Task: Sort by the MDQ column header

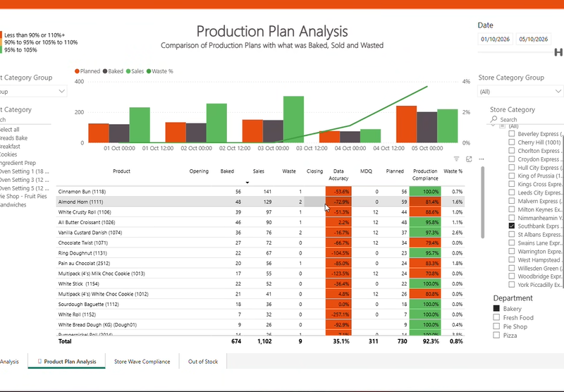Action: (366, 171)
